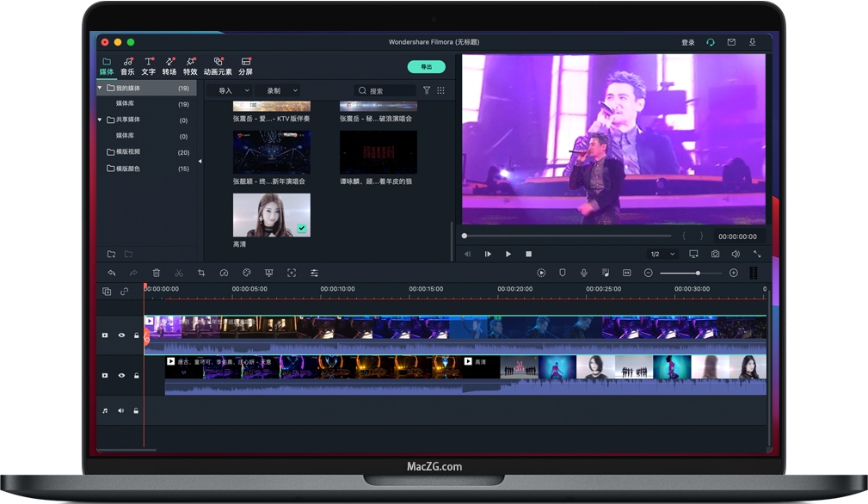The height and width of the screenshot is (504, 868).
Task: Click the filter icon beside search
Action: pyautogui.click(x=427, y=90)
